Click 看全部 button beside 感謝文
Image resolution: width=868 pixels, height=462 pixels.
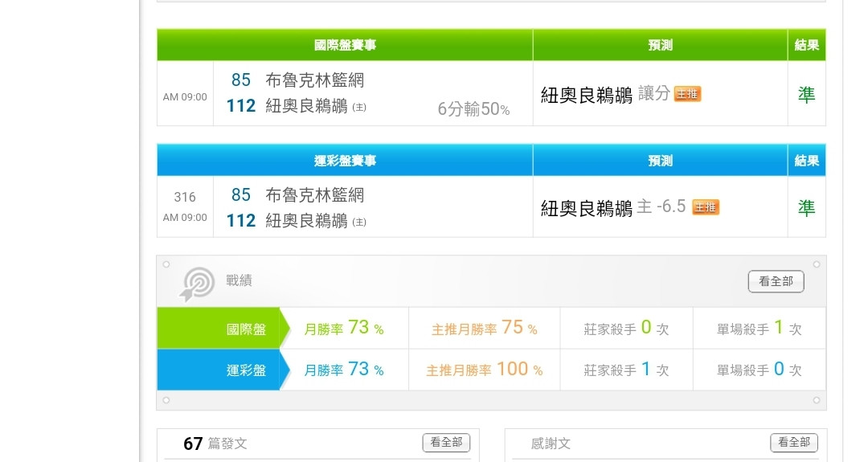[x=793, y=442]
